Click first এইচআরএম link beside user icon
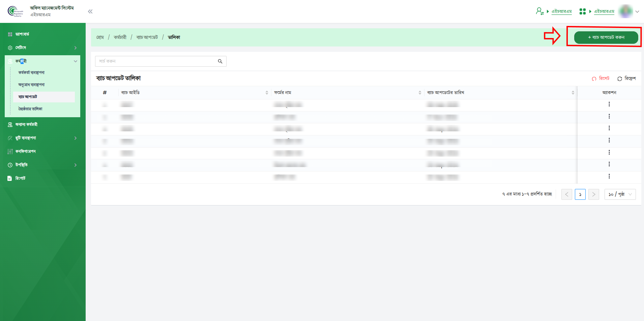Image resolution: width=644 pixels, height=321 pixels. pyautogui.click(x=562, y=11)
